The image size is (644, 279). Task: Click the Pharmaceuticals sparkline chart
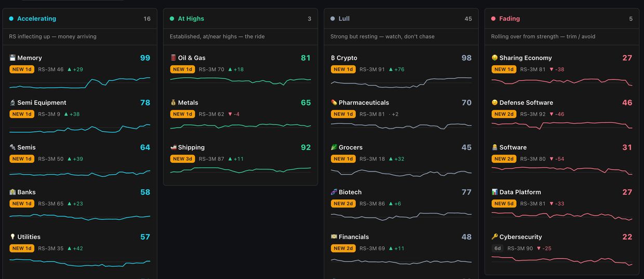click(x=401, y=126)
